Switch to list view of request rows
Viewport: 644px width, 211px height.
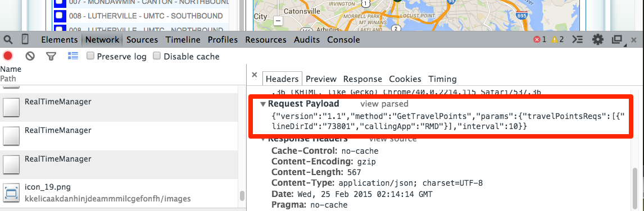click(x=72, y=56)
